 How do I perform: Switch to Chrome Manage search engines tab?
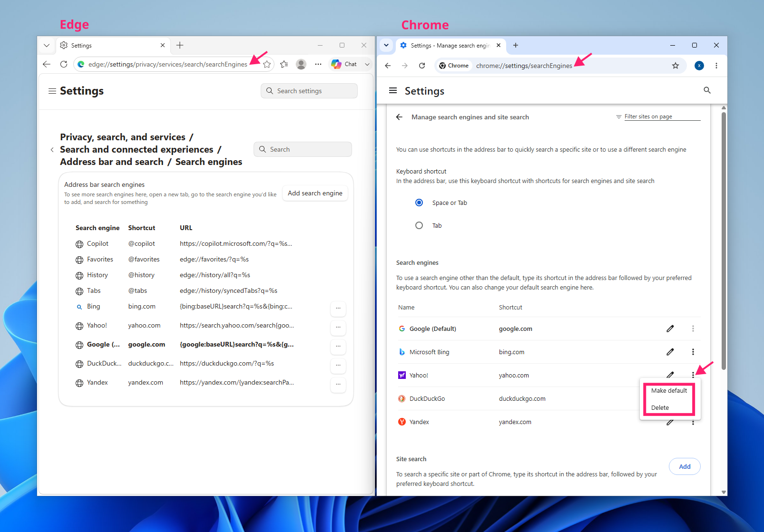tap(450, 46)
